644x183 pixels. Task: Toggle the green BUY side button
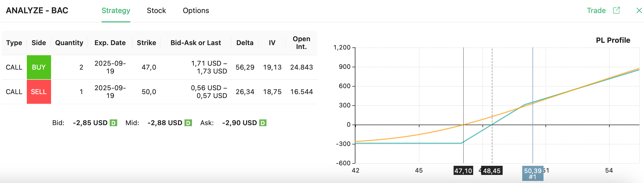[x=39, y=67]
